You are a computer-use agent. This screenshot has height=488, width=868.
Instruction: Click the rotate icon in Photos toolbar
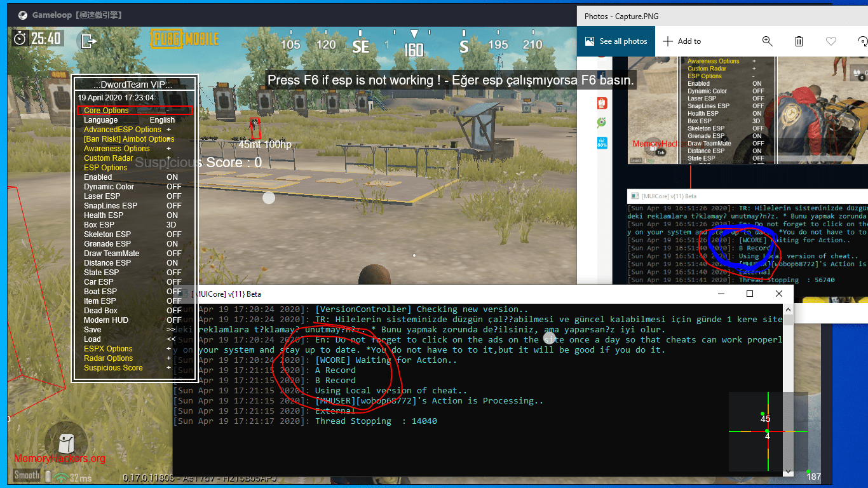pos(862,41)
